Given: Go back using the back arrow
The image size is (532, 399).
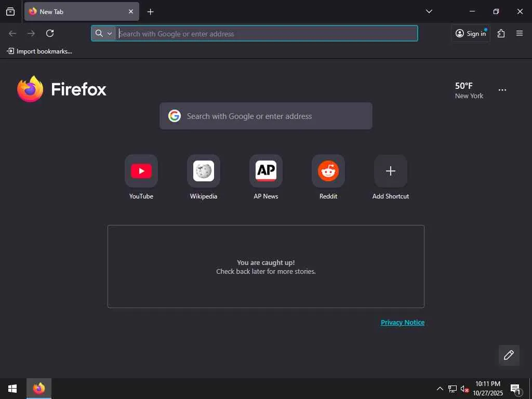Looking at the screenshot, I should (12, 33).
